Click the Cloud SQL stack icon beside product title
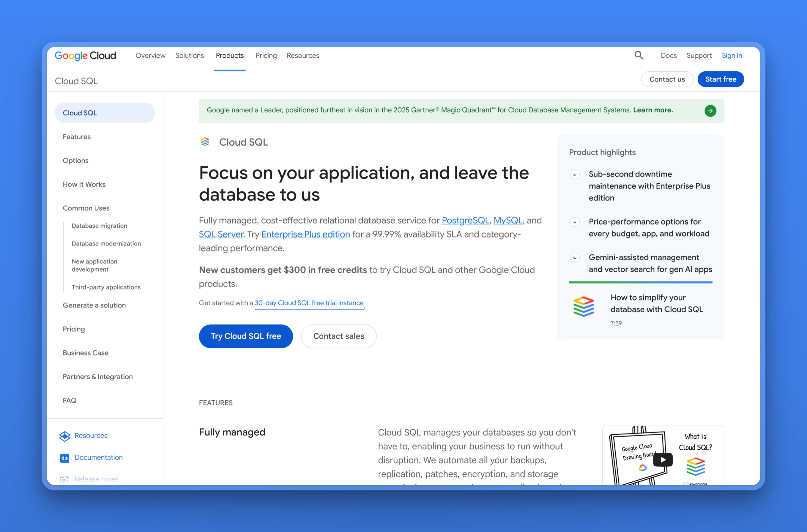Screen dimensions: 807x532 click(x=205, y=142)
